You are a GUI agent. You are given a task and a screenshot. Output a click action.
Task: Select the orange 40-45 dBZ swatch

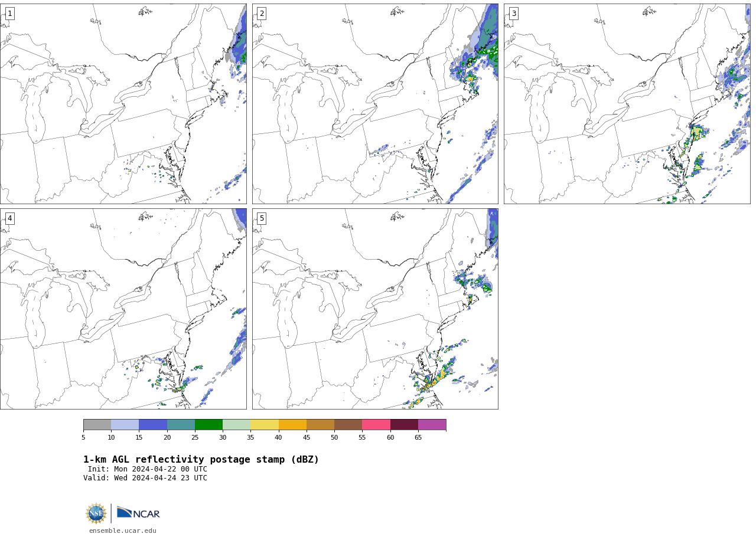point(292,425)
